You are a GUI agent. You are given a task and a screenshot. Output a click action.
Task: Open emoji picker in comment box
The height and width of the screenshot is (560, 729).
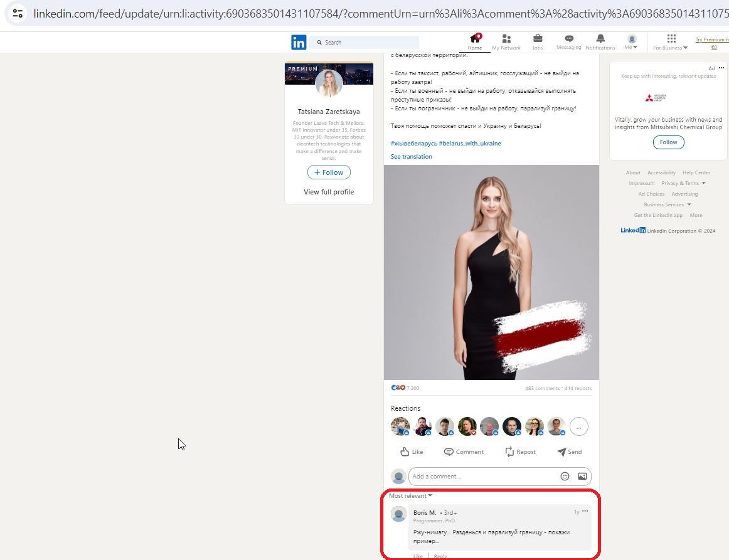(x=565, y=477)
